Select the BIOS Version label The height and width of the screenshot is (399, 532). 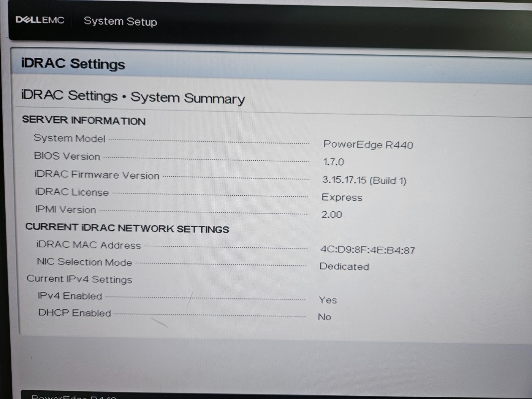click(x=67, y=156)
